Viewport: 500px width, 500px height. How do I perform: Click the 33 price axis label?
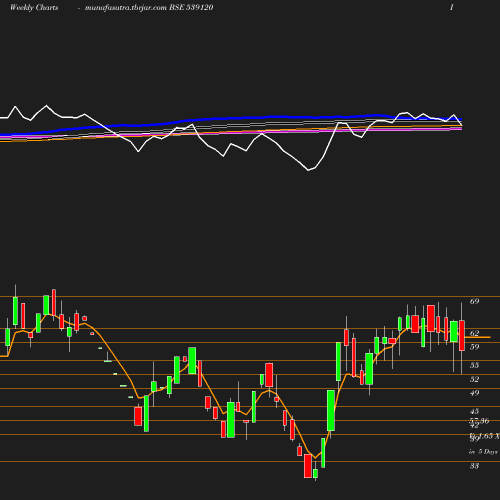click(474, 466)
